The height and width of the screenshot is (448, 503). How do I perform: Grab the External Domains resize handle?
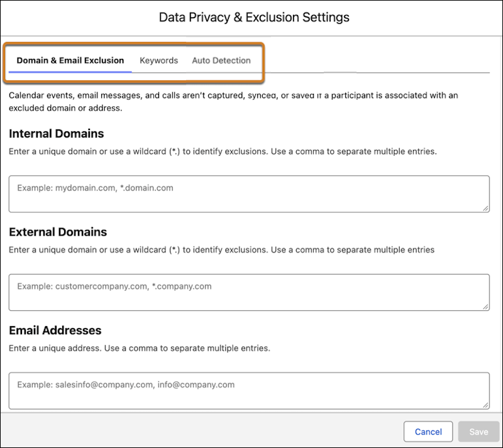485,307
